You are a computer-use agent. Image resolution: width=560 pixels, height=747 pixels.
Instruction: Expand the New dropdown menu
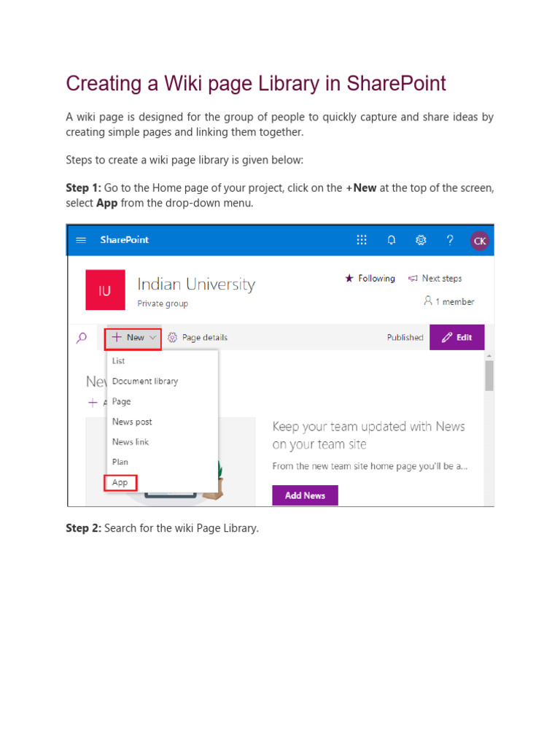click(133, 338)
